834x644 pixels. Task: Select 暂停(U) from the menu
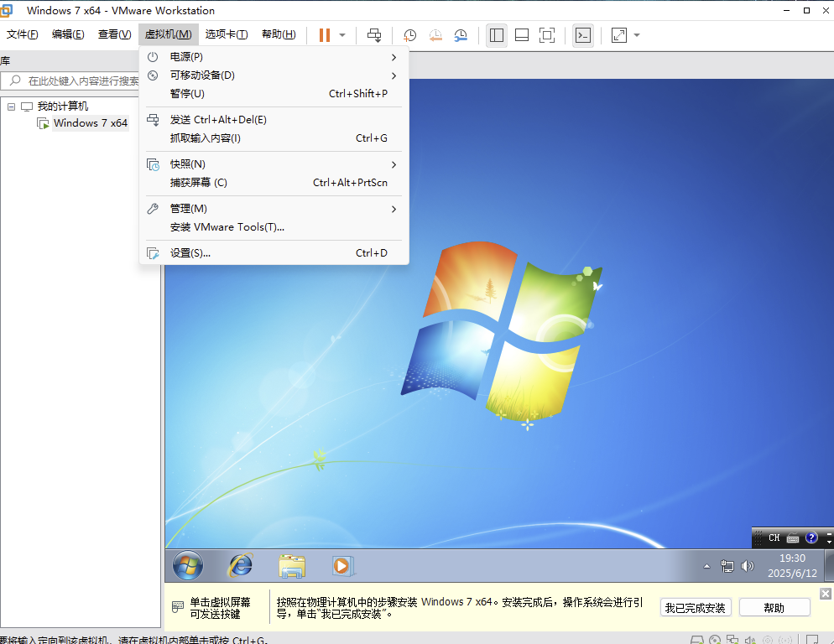point(274,94)
